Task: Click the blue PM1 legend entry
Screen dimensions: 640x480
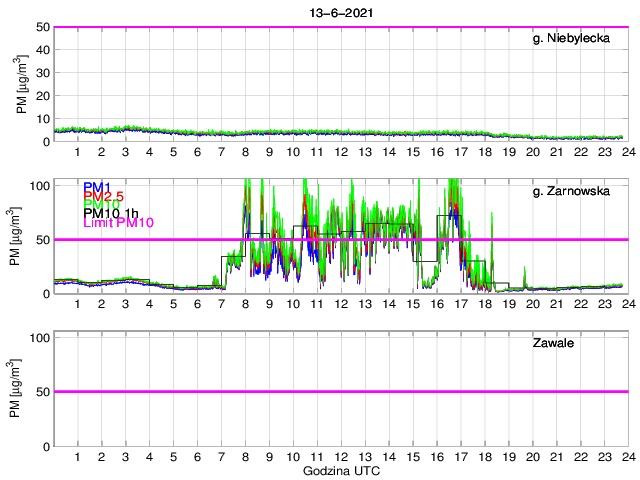Action: [97, 187]
